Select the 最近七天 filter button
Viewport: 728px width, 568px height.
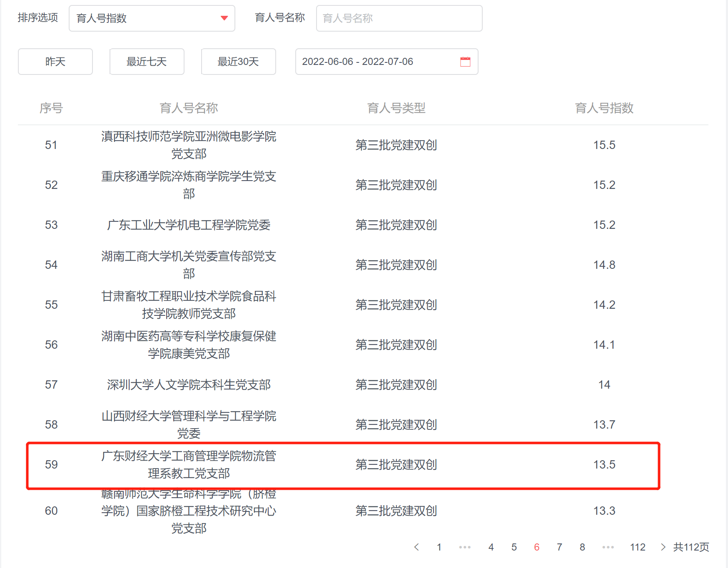pyautogui.click(x=147, y=62)
